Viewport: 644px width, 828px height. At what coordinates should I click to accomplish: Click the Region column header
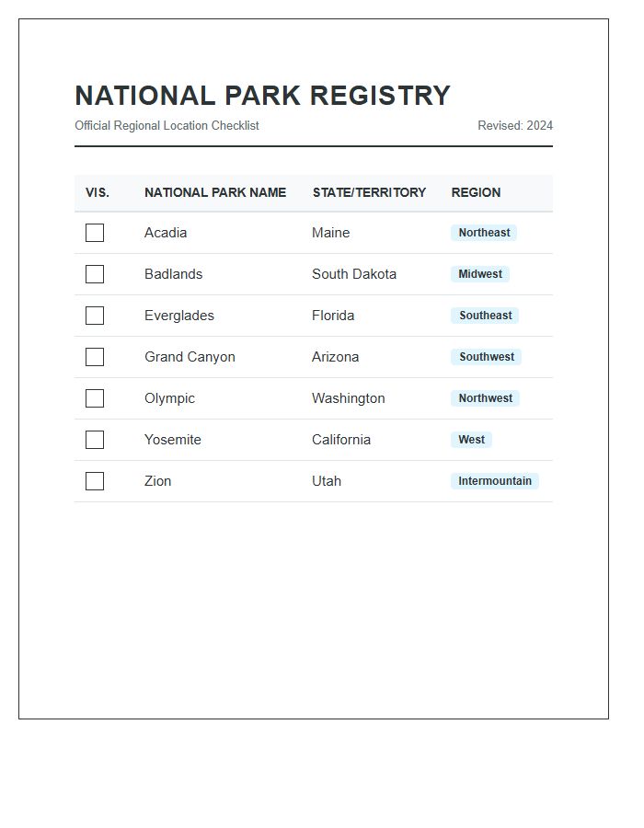[477, 193]
